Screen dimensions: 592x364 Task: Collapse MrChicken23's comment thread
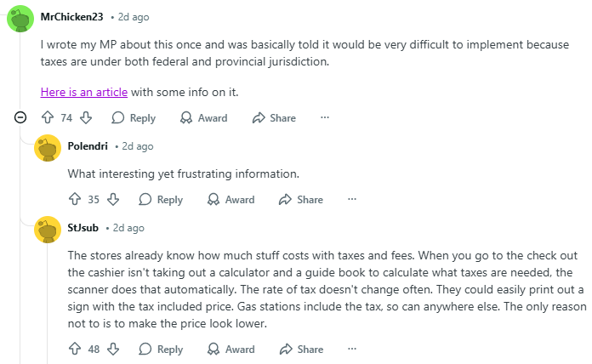coord(20,118)
